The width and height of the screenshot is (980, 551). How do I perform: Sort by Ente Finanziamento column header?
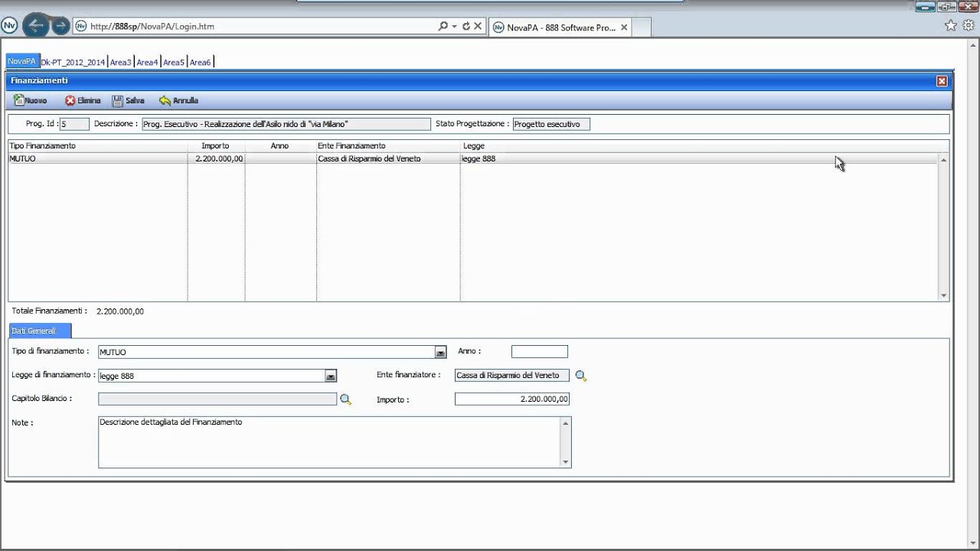click(387, 145)
